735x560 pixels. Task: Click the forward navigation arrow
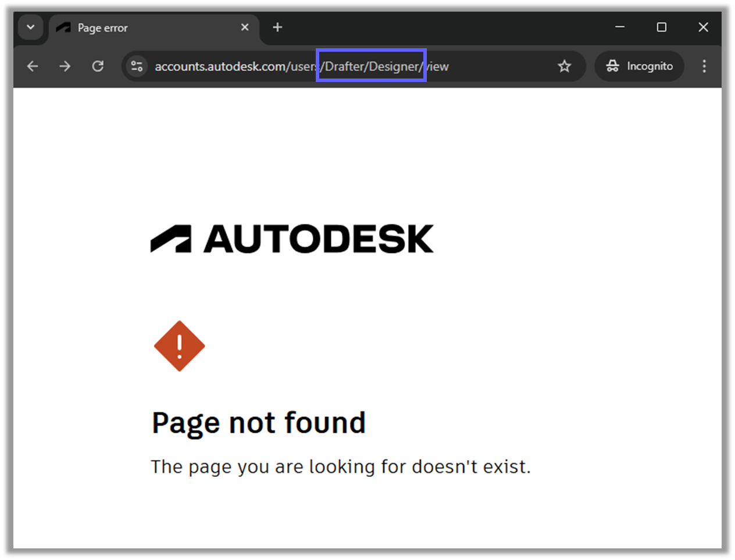(65, 66)
